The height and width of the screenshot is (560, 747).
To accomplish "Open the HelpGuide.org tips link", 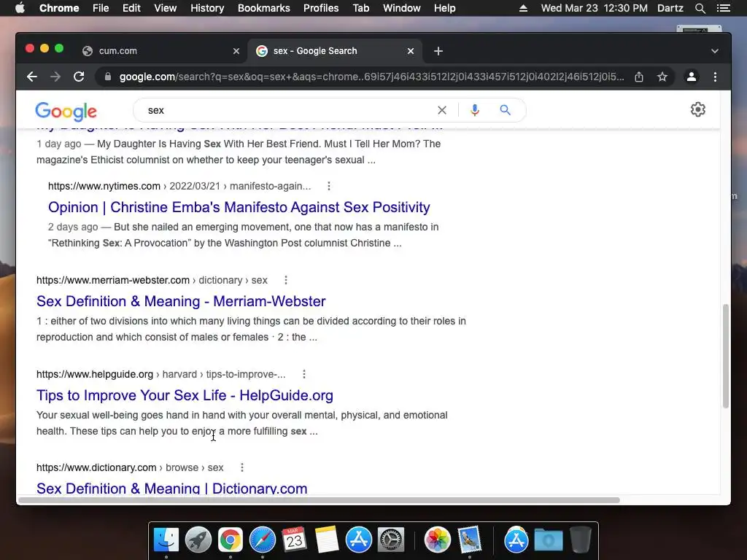I will (185, 395).
